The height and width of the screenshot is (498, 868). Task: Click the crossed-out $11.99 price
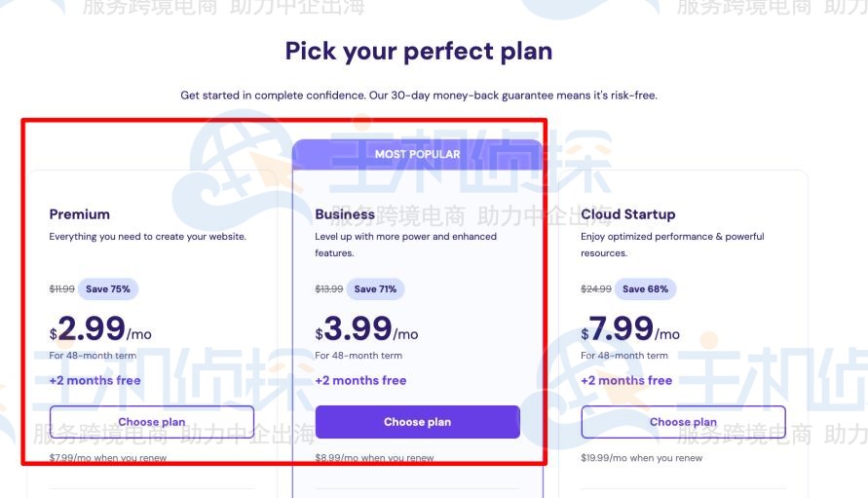pyautogui.click(x=61, y=289)
